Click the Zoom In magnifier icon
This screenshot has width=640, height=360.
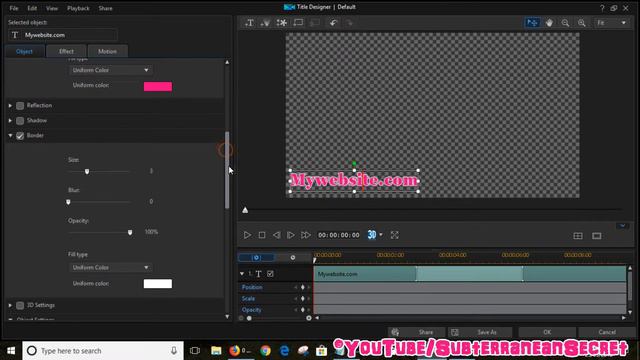(582, 23)
